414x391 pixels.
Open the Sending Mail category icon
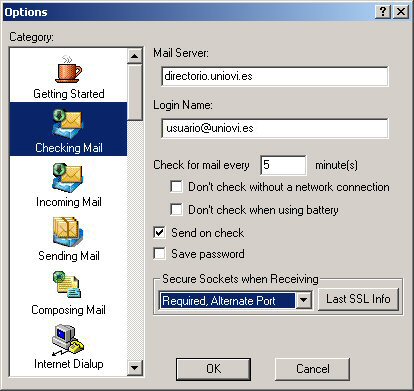point(68,232)
